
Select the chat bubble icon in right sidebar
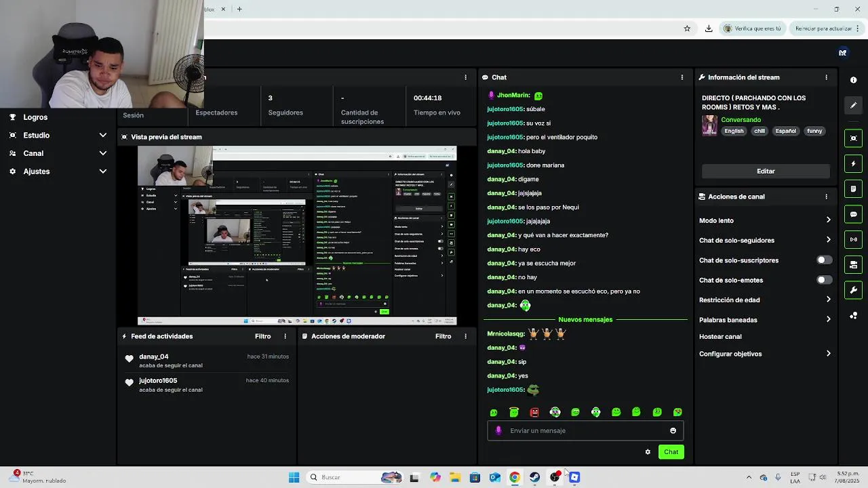tap(853, 214)
